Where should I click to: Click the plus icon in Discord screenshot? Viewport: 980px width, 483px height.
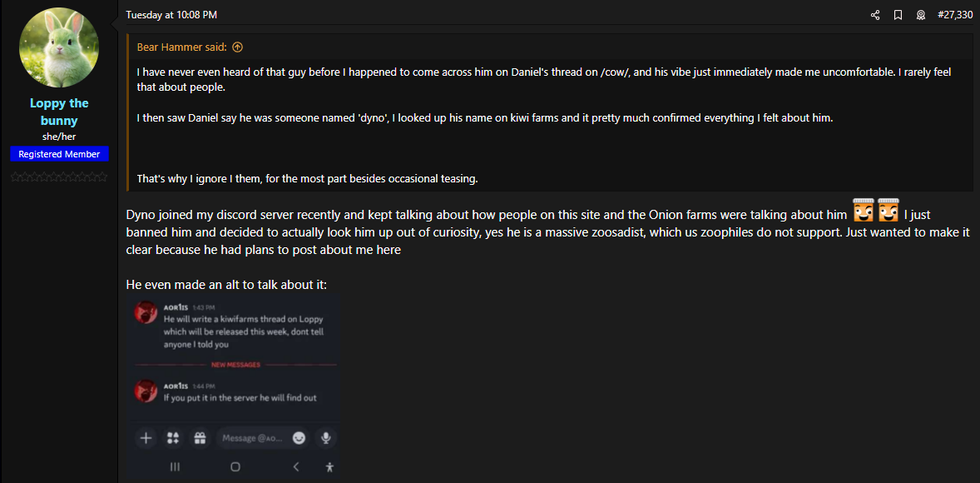pyautogui.click(x=146, y=437)
